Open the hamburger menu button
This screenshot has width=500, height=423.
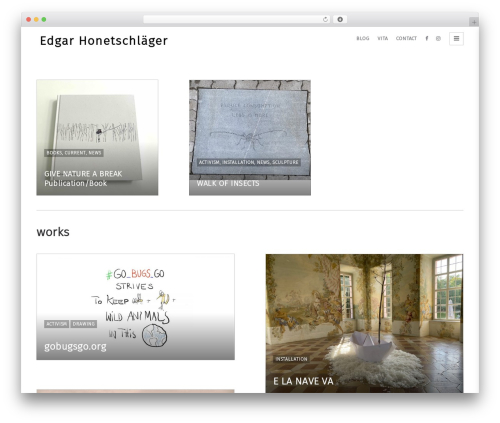point(456,39)
